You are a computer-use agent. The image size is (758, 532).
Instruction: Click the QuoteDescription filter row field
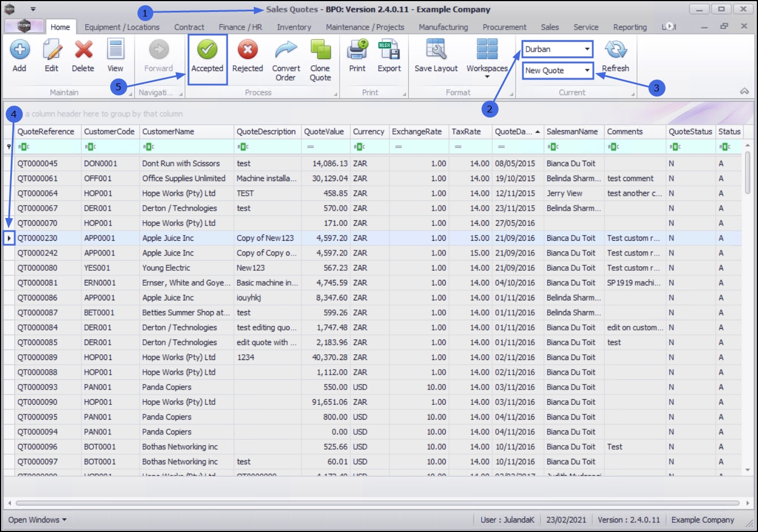[267, 146]
